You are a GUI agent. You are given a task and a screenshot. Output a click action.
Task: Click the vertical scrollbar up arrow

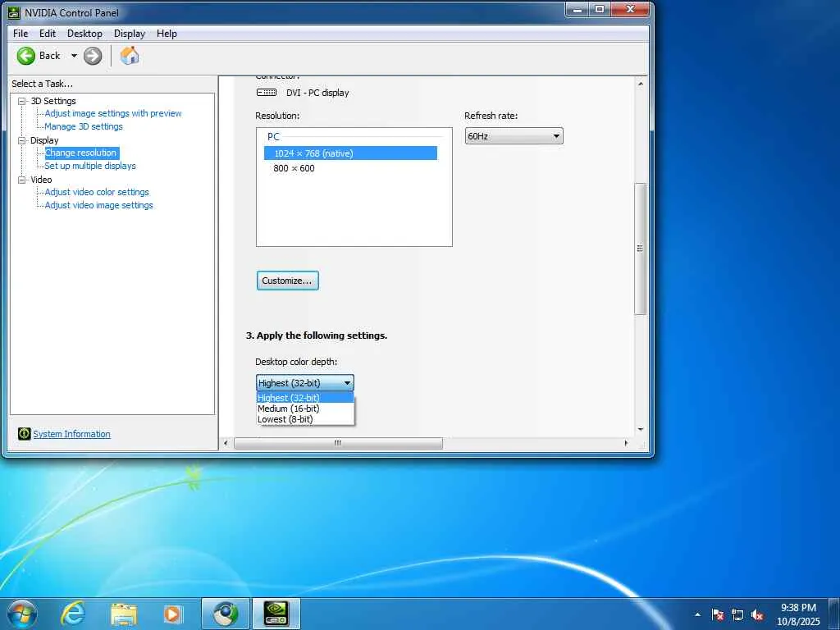(640, 84)
